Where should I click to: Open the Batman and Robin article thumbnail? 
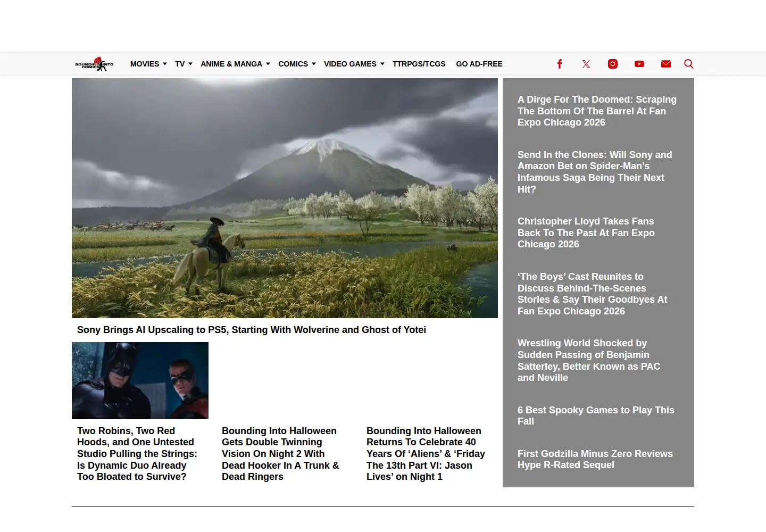click(x=140, y=380)
